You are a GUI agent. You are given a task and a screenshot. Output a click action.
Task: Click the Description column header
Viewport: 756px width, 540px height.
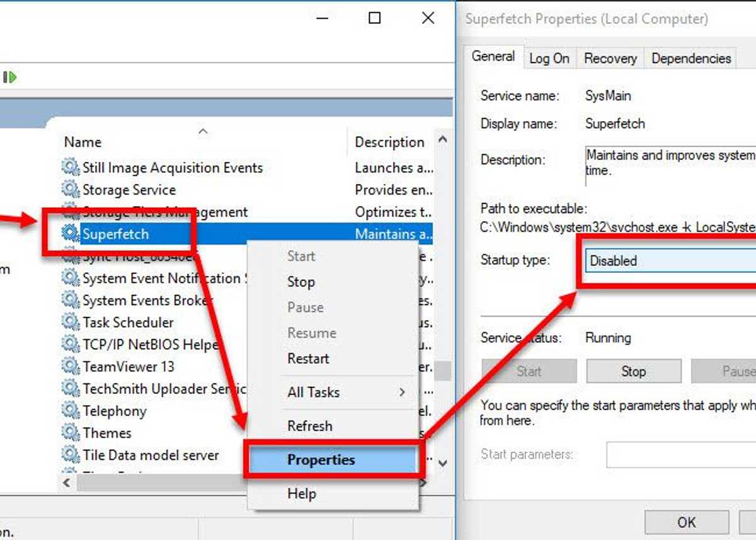pos(390,142)
